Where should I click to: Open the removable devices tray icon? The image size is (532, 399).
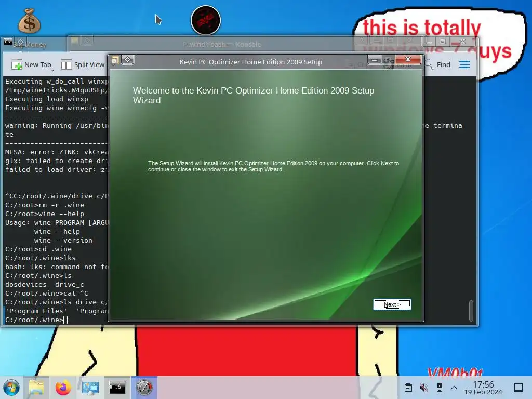439,388
